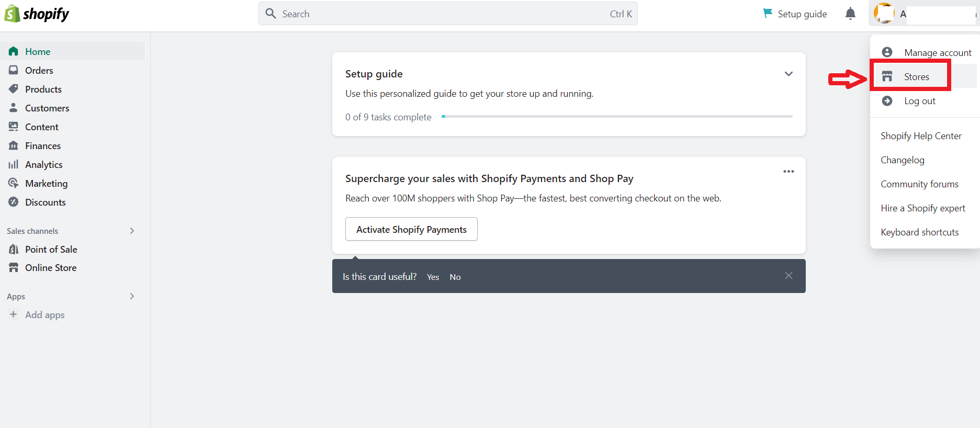Viewport: 980px width, 428px height.
Task: Click the Setup guide flag icon
Action: tap(768, 13)
